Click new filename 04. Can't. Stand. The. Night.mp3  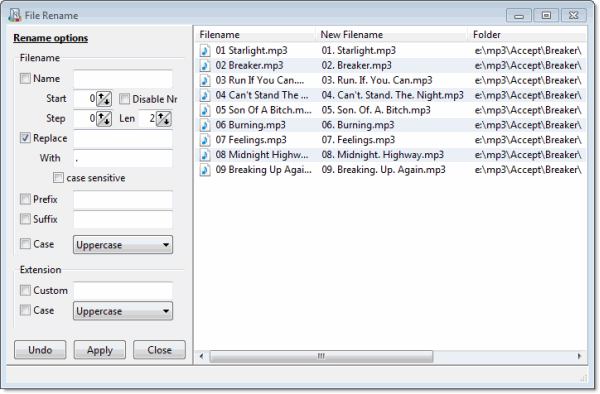(393, 95)
